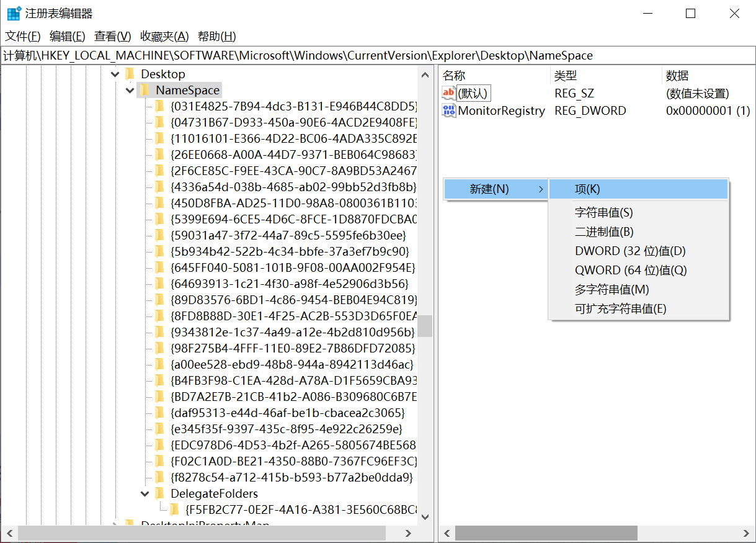Click folder icon of {031E4825-7B94-4dc3-B131 key
This screenshot has width=756, height=543.
coord(159,107)
